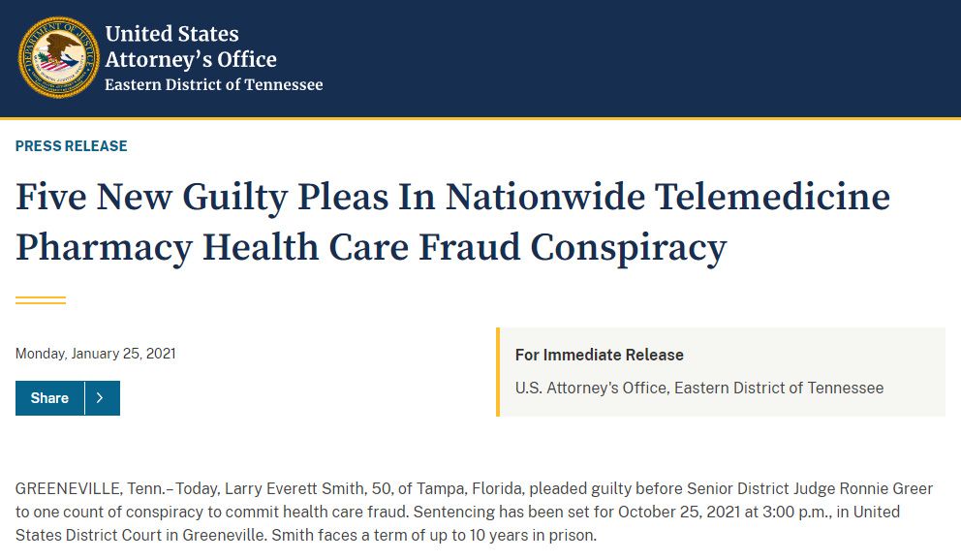This screenshot has height=560, width=961.
Task: Select the date Monday, January 25, 2021
Action: (x=96, y=354)
